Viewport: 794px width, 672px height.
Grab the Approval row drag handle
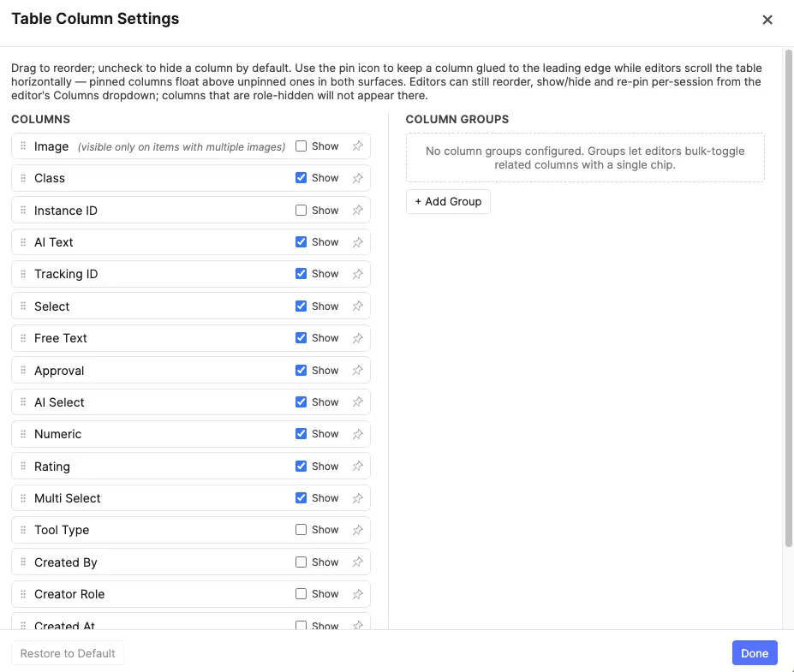pos(23,371)
